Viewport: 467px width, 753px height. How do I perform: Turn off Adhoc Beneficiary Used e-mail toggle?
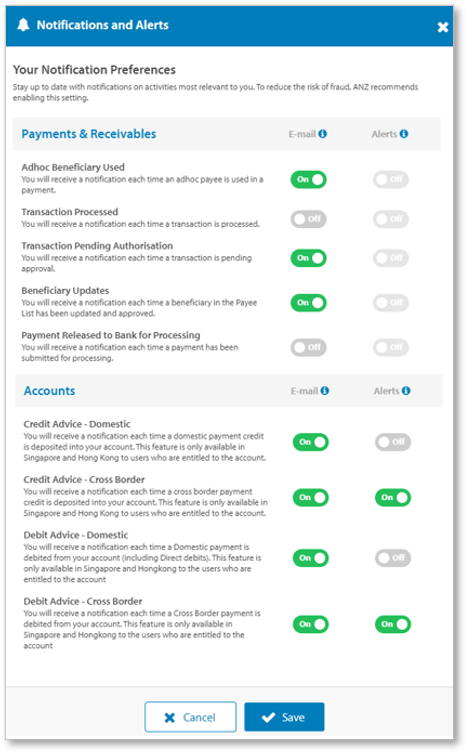pyautogui.click(x=308, y=180)
